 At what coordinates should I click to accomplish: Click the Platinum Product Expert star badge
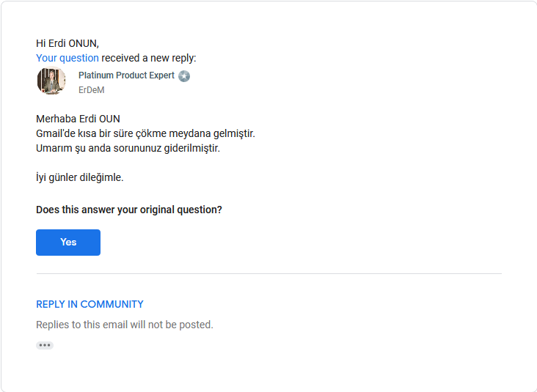[184, 76]
